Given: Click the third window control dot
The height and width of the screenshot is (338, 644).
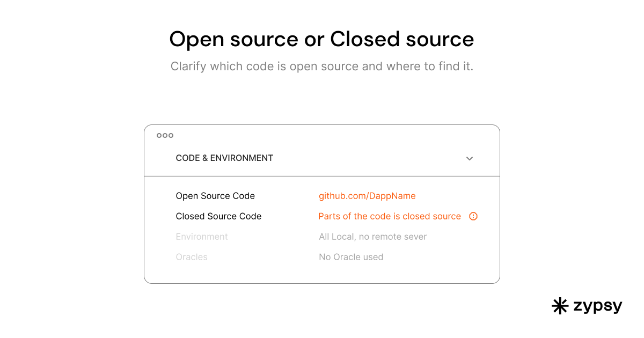Looking at the screenshot, I should click(171, 136).
